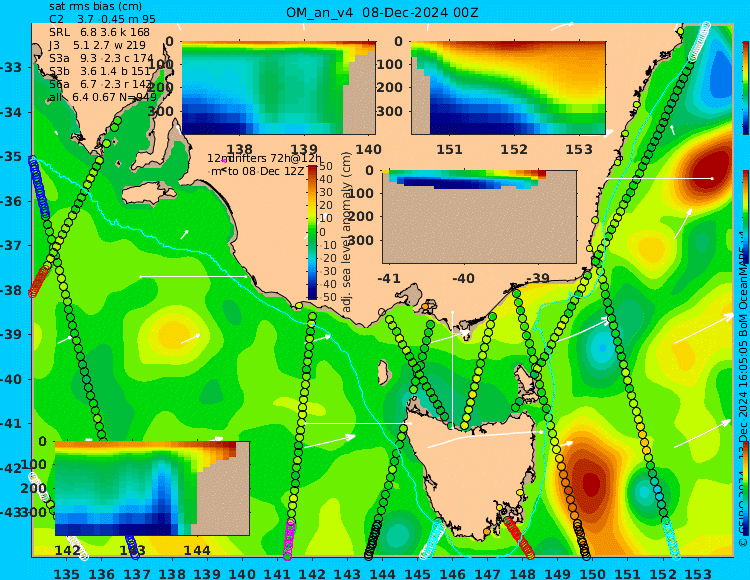This screenshot has height=580, width=750.
Task: Click the 153 longitude label on bottom axis
Action: pos(698,573)
